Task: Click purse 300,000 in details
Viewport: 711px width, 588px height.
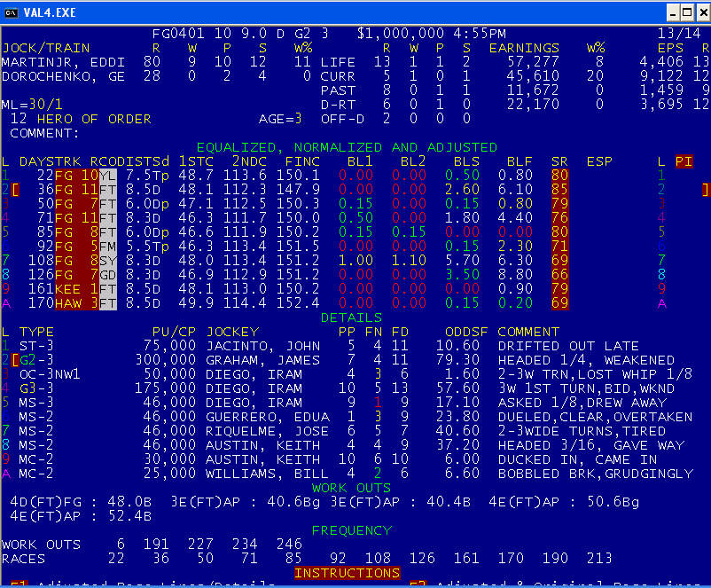Action: (166, 360)
